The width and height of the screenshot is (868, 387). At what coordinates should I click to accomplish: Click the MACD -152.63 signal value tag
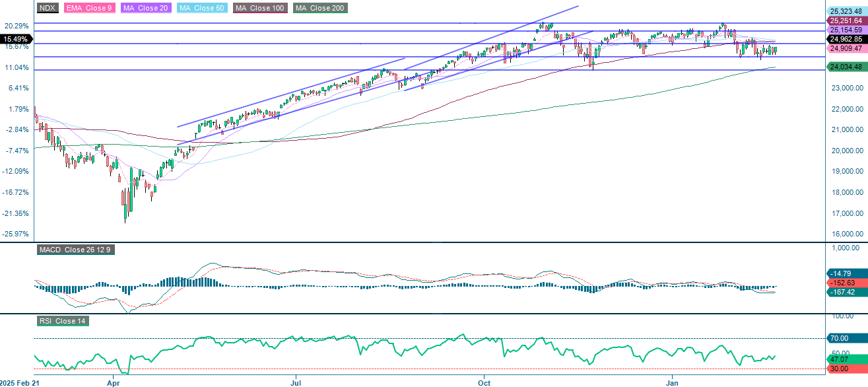847,282
